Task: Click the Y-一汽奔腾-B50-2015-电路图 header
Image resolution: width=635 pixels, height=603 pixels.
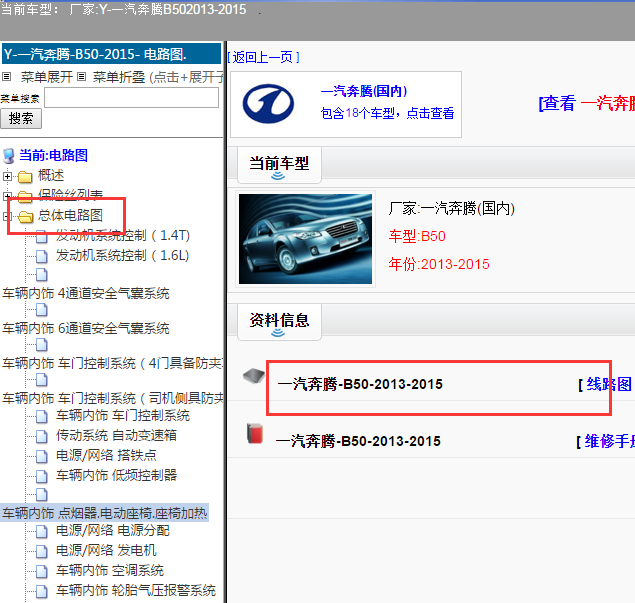Action: click(111, 53)
